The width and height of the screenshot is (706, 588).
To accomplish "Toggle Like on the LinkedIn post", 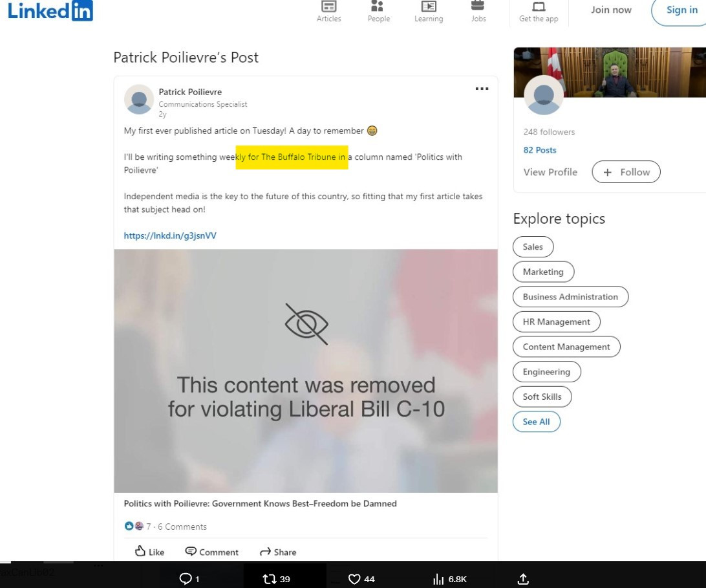I will click(149, 552).
